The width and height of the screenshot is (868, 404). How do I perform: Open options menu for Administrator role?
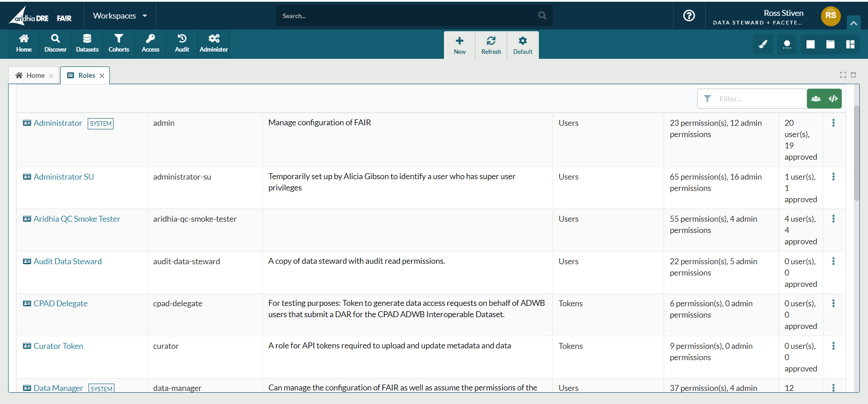[x=833, y=123]
